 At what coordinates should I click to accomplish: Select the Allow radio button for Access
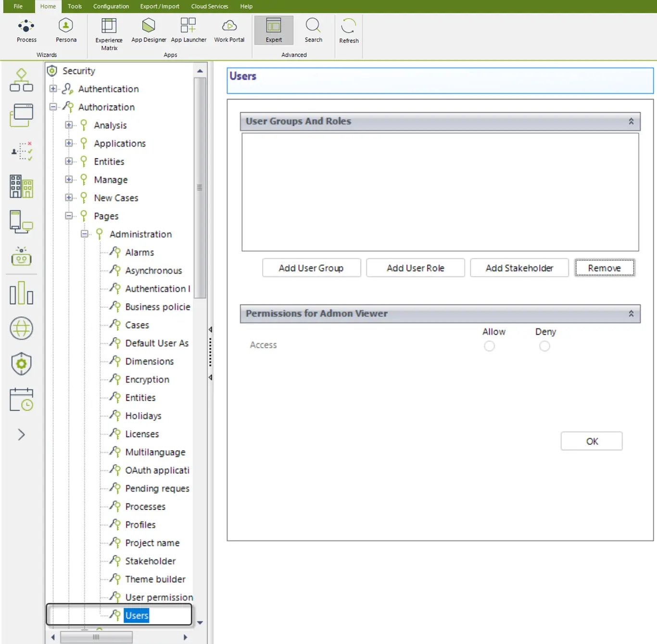489,346
